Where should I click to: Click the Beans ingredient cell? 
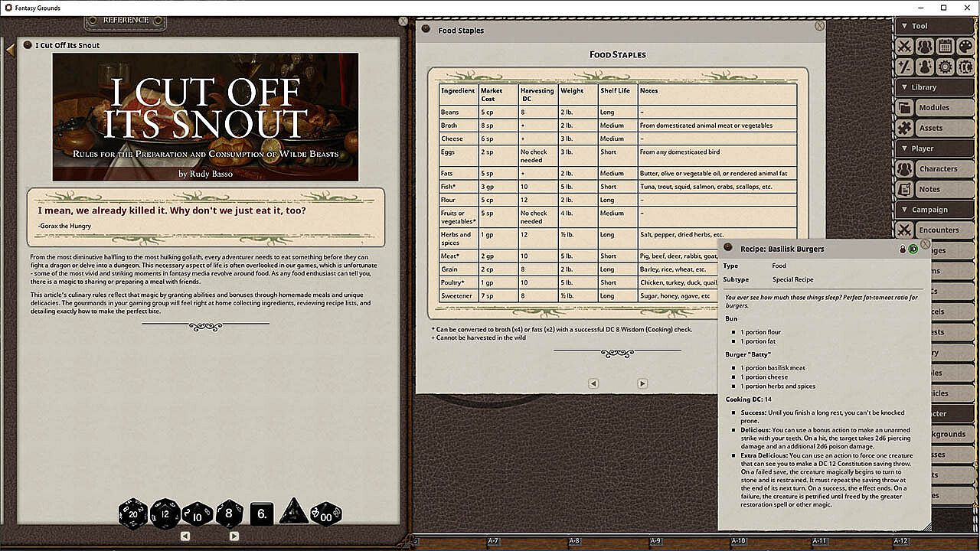tap(459, 112)
